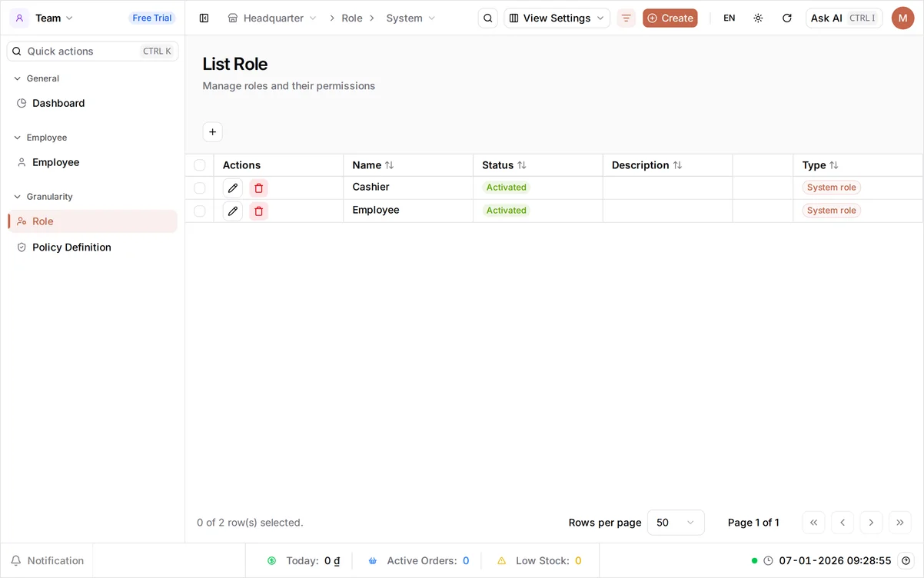
Task: Open the Notification panel
Action: coord(47,561)
